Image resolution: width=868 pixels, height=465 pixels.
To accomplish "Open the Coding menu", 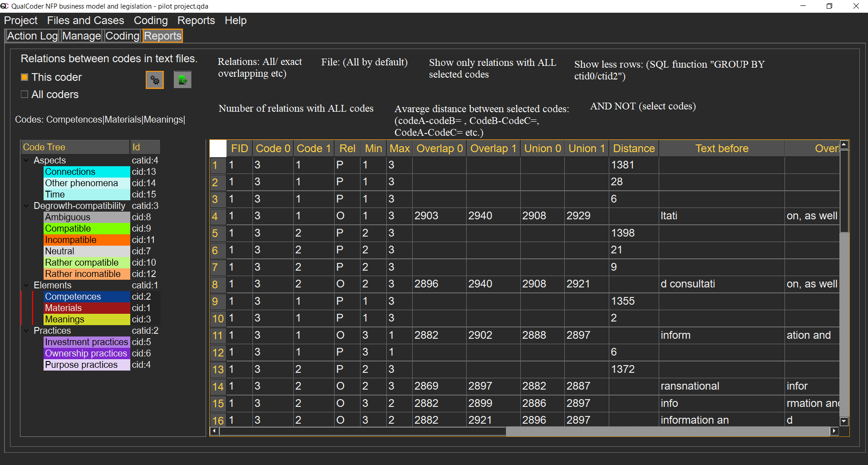I will 151,20.
